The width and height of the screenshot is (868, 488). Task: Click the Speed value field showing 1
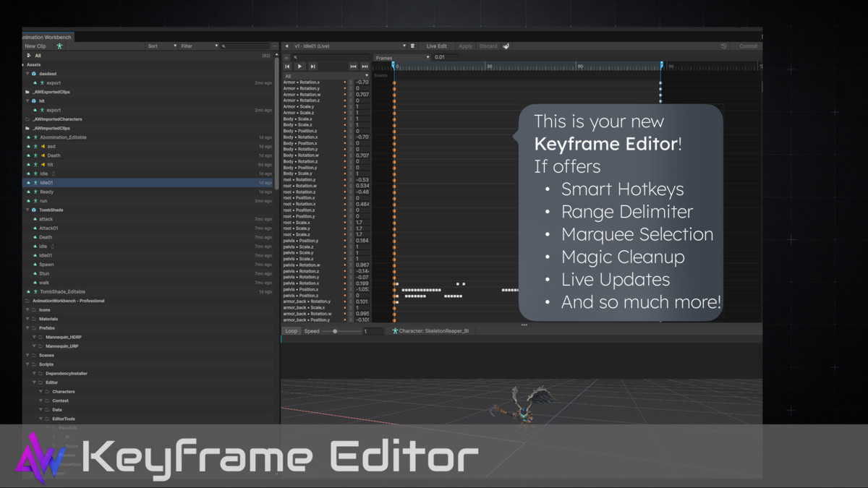[373, 331]
